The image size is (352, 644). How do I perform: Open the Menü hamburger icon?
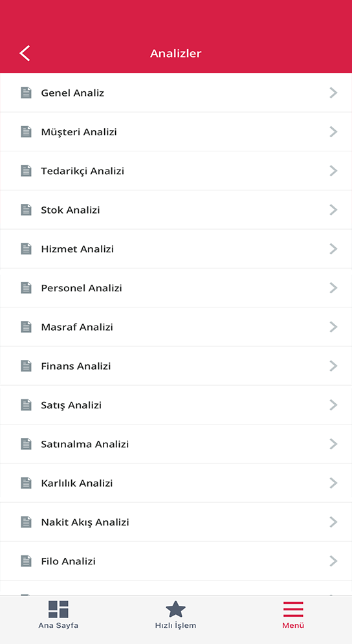coord(293,609)
